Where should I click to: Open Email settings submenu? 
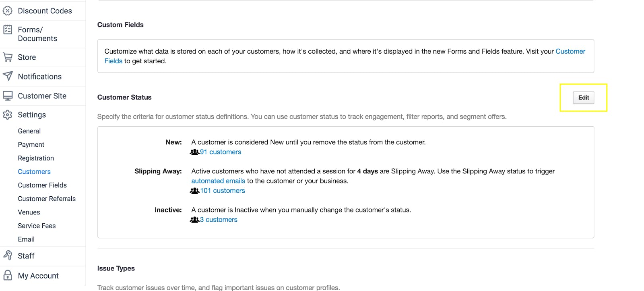[x=26, y=239]
